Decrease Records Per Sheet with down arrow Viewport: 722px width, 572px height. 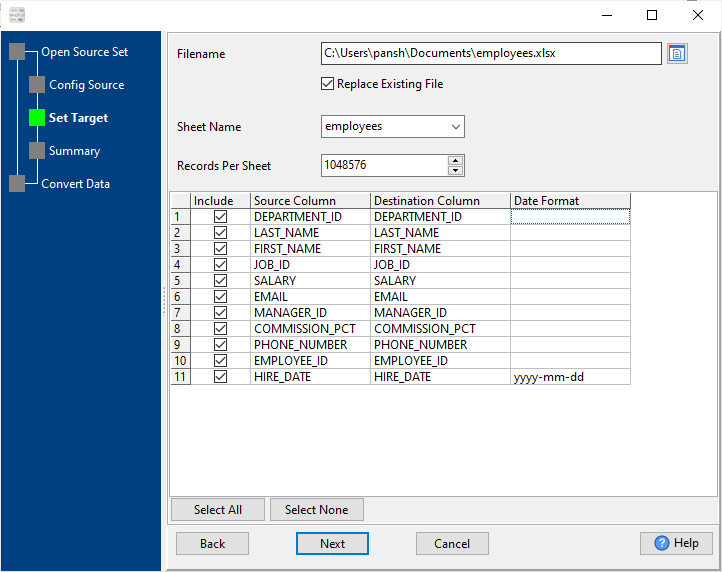point(456,170)
